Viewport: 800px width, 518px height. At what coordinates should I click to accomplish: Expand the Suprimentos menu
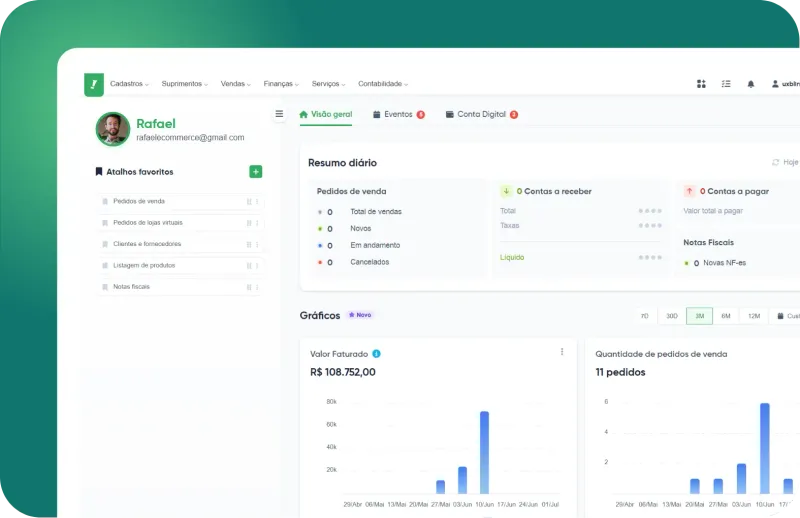coord(185,84)
